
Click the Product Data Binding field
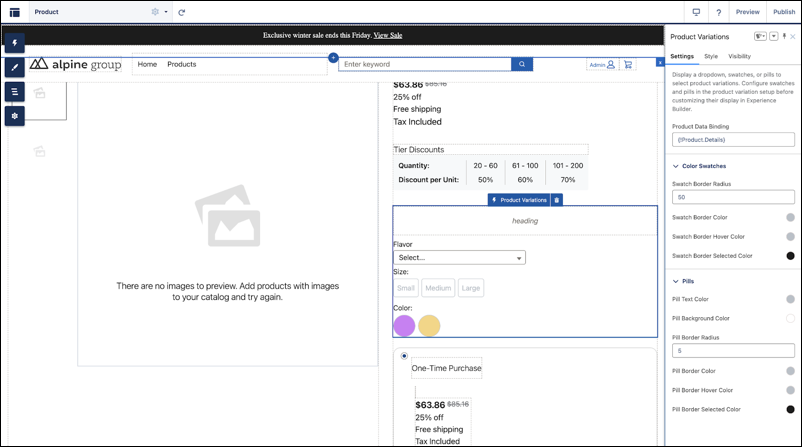(733, 140)
